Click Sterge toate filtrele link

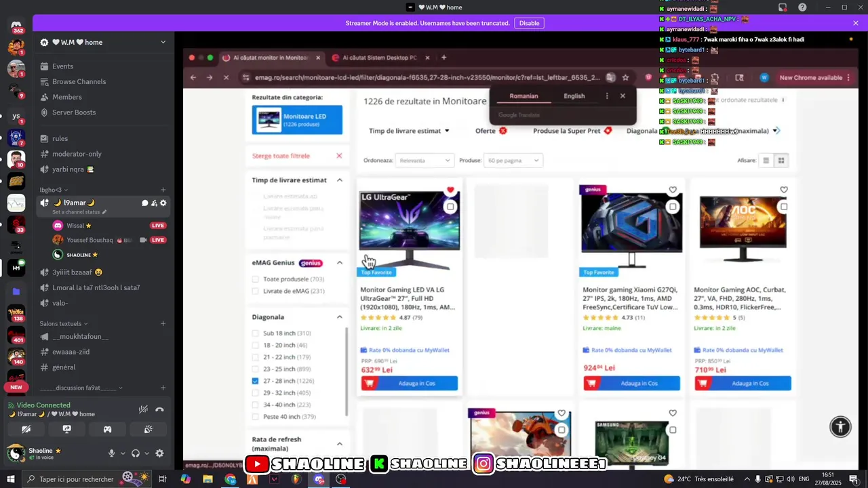(281, 156)
